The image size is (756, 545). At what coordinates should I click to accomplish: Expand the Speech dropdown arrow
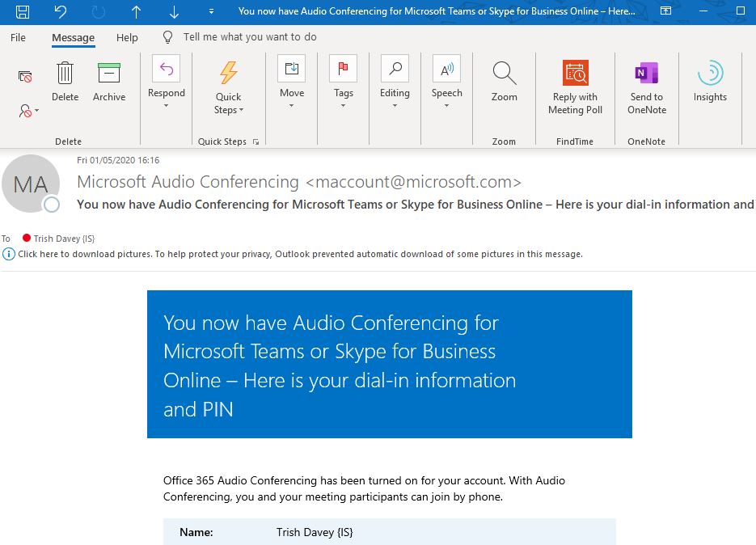(447, 106)
